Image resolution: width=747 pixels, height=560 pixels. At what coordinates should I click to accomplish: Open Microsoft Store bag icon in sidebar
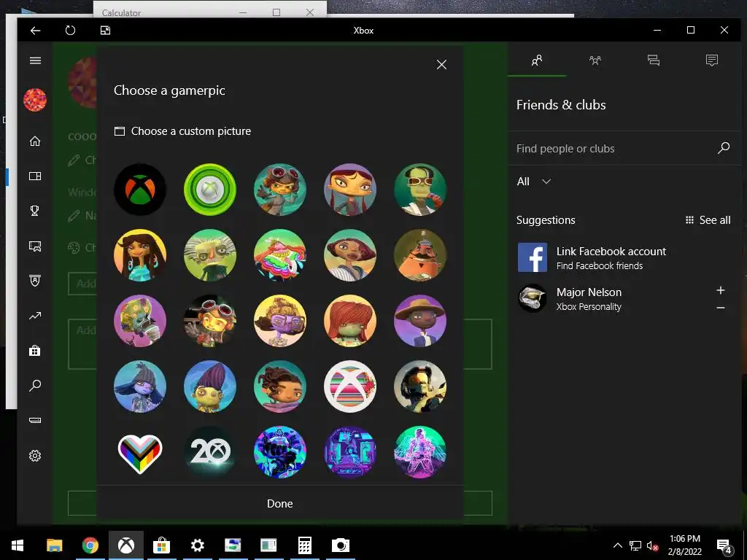(x=35, y=351)
